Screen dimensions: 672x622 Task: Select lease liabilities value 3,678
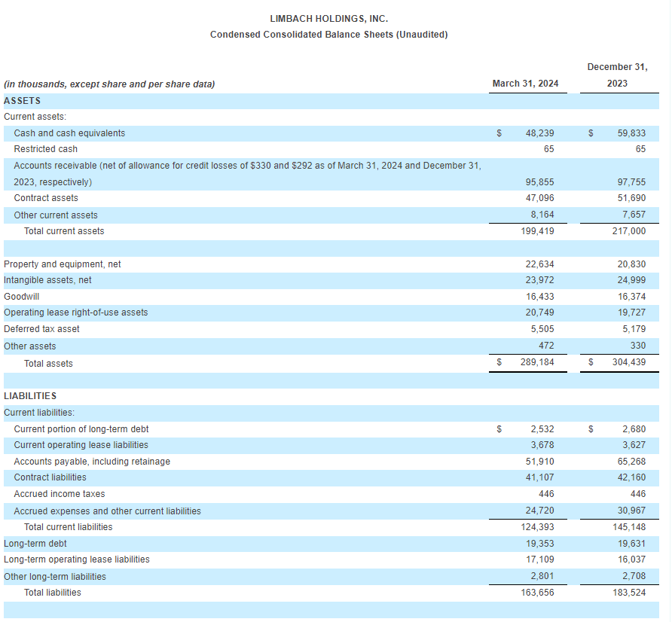[x=542, y=445]
